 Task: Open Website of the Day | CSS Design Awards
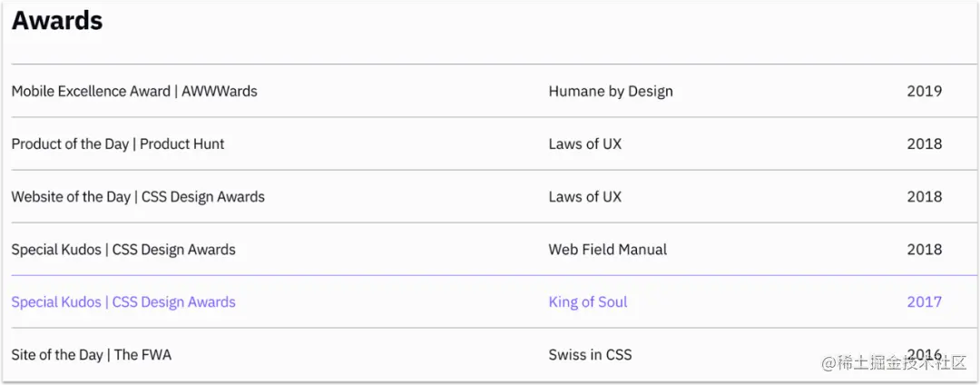[138, 197]
